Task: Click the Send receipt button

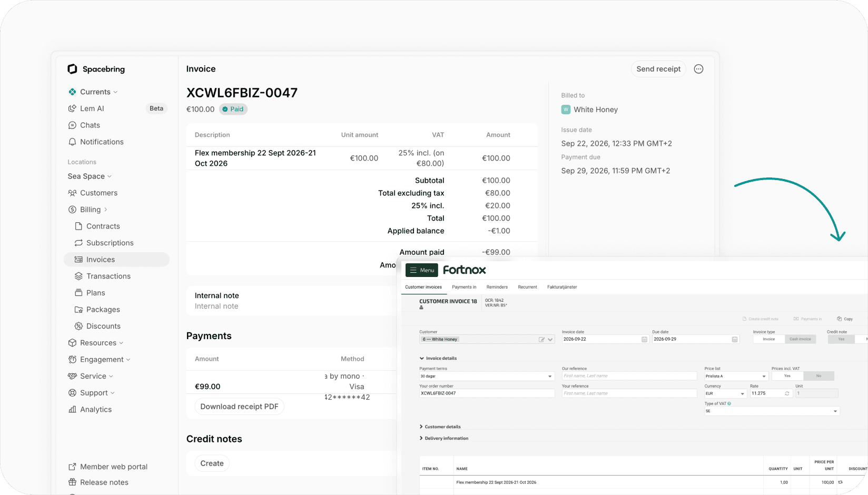Action: 658,69
